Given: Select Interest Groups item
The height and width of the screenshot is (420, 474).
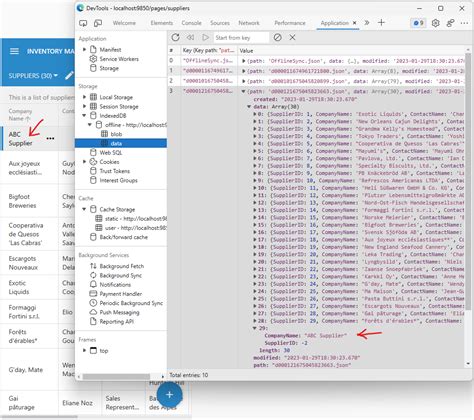Looking at the screenshot, I should point(118,180).
